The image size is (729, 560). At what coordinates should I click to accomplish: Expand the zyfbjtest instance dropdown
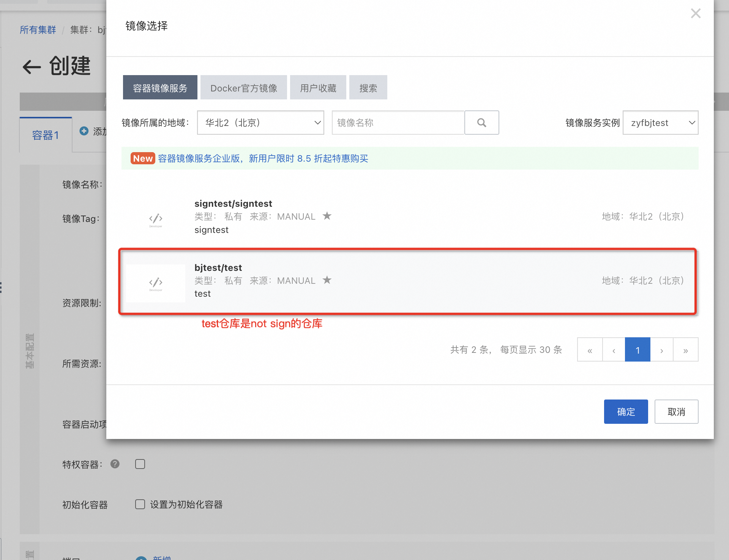pos(660,123)
